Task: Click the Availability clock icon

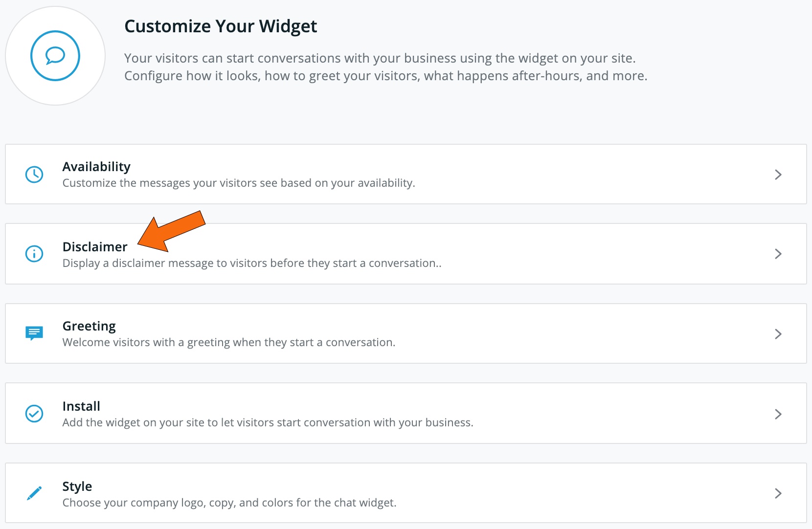Action: pyautogui.click(x=34, y=175)
